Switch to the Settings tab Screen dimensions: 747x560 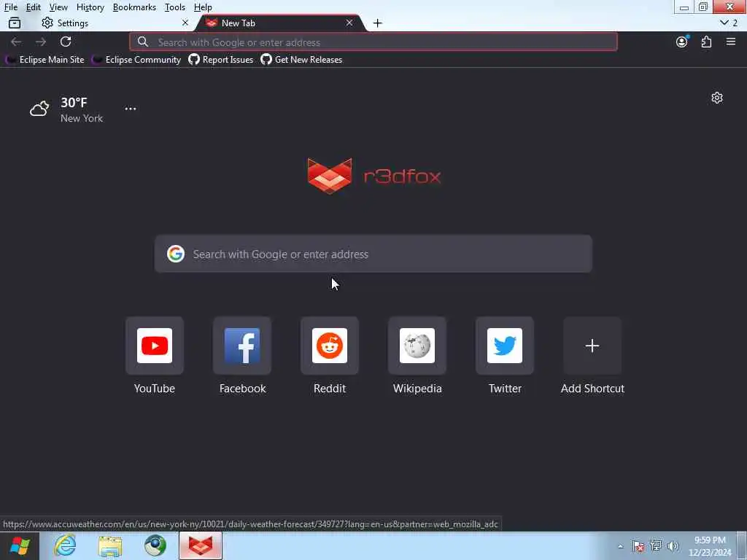pyautogui.click(x=115, y=23)
